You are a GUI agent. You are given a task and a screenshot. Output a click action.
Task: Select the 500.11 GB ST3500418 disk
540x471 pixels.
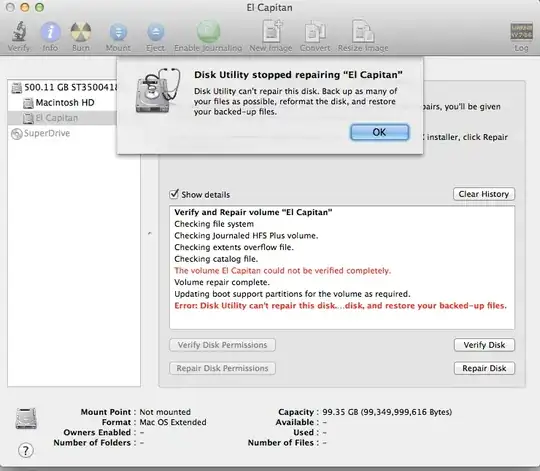point(64,87)
